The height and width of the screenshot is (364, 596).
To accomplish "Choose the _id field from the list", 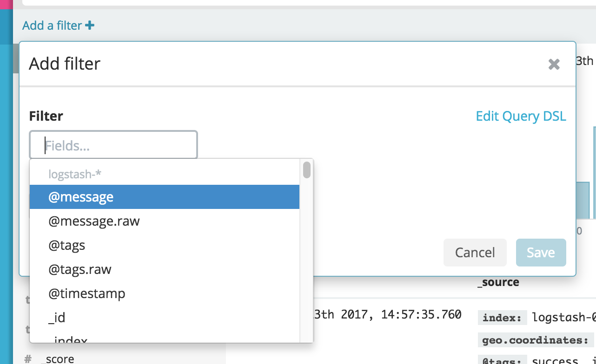I will tap(57, 318).
